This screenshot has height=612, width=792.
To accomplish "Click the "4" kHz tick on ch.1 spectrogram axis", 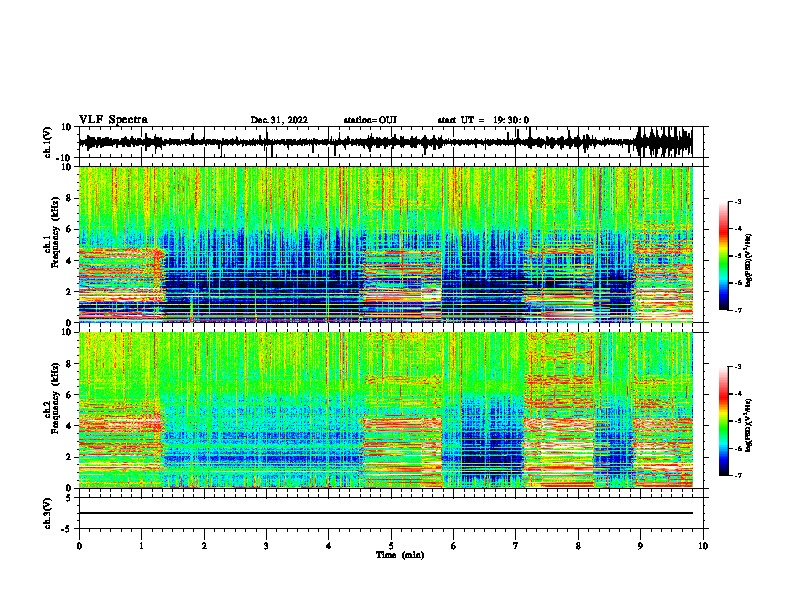I will [x=70, y=261].
